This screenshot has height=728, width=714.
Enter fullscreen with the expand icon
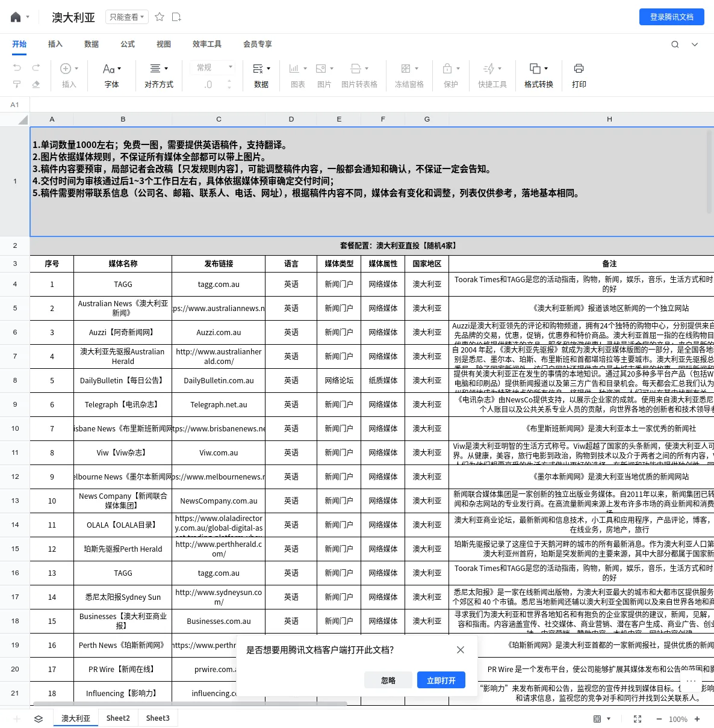pos(638,719)
